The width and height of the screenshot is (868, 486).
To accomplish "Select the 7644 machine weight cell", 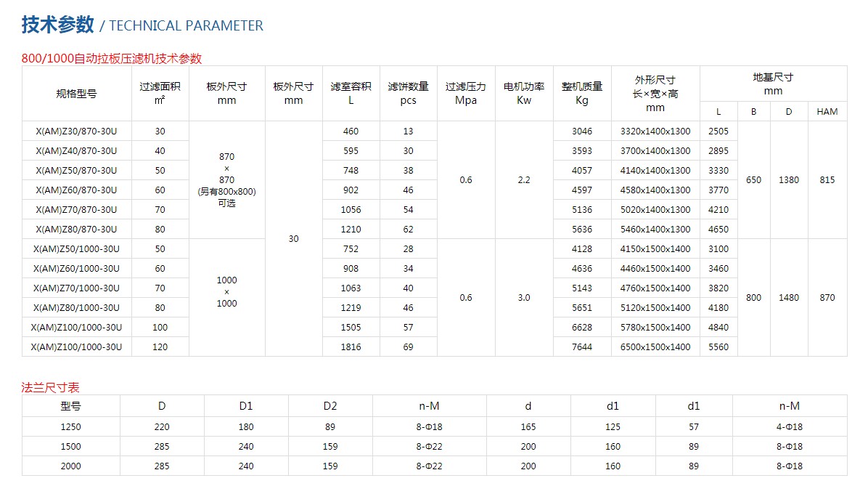I will (x=582, y=347).
